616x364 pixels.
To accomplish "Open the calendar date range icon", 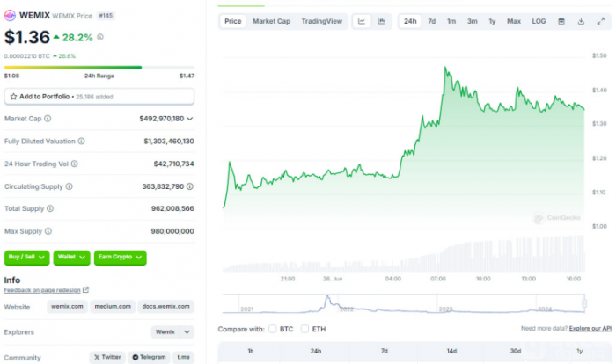I will 561,21.
